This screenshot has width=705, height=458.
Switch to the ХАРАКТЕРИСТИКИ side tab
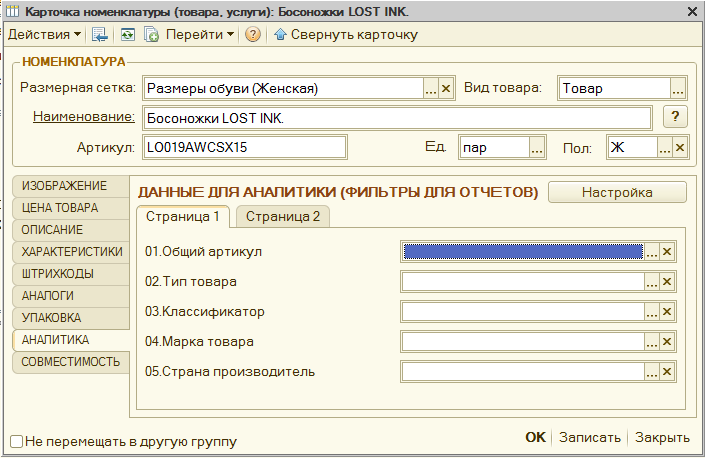(71, 252)
